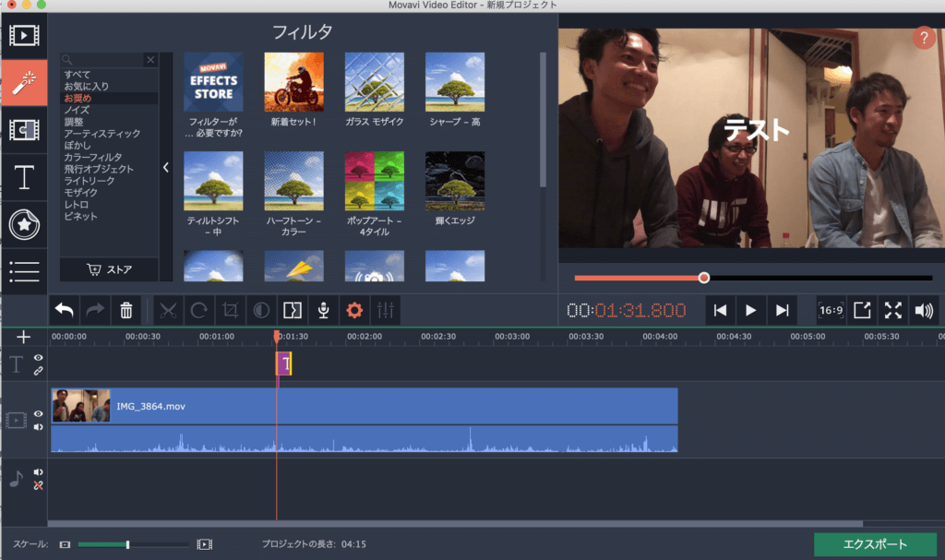Click the Undo arrow
This screenshot has height=560, width=945.
click(64, 310)
